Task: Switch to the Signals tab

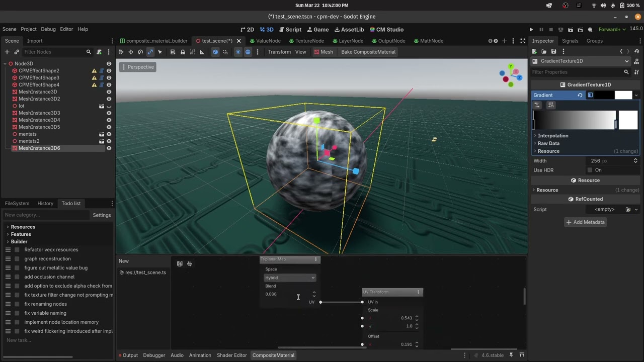Action: pyautogui.click(x=570, y=41)
